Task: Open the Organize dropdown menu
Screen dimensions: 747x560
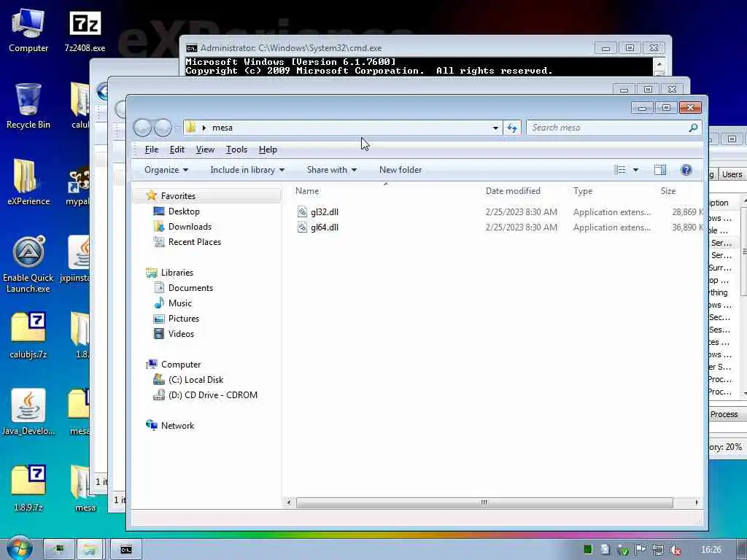Action: coord(166,170)
